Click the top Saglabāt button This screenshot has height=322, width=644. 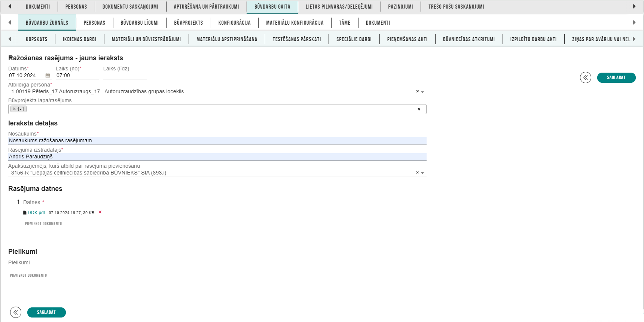pos(616,78)
